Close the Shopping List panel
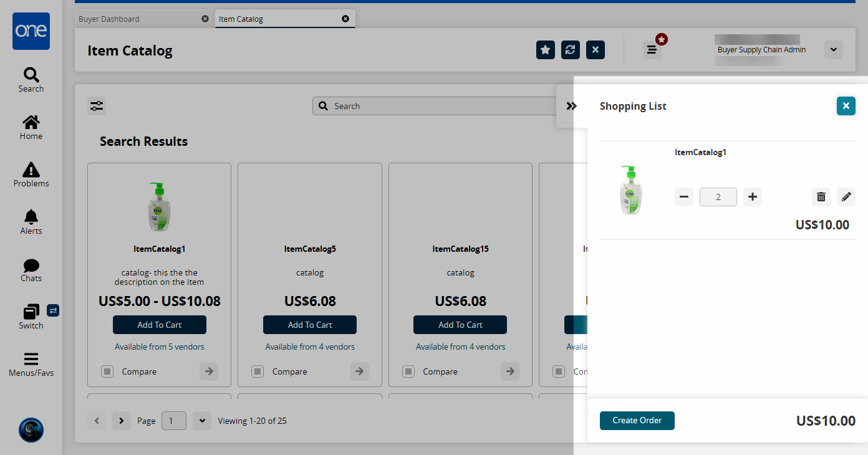Viewport: 868px width, 455px height. pyautogui.click(x=846, y=106)
